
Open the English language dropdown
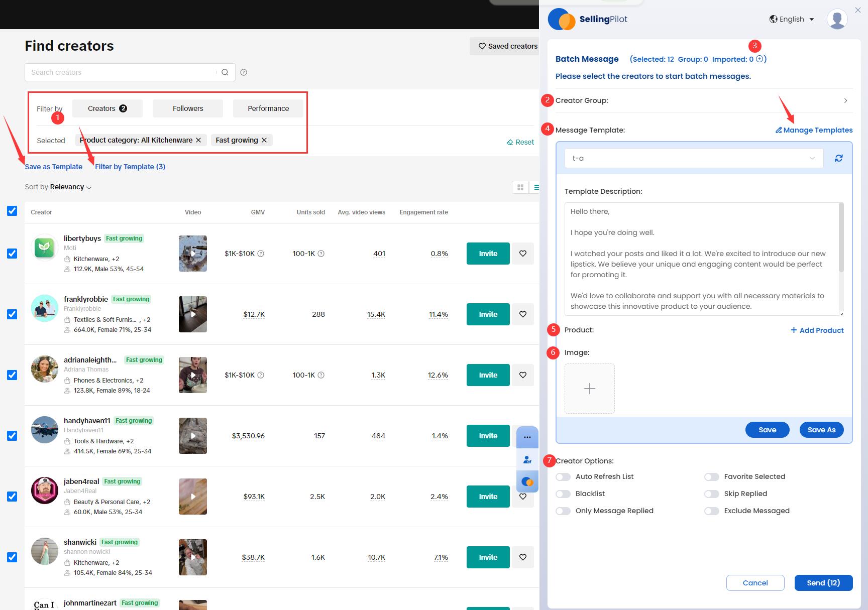(x=792, y=19)
